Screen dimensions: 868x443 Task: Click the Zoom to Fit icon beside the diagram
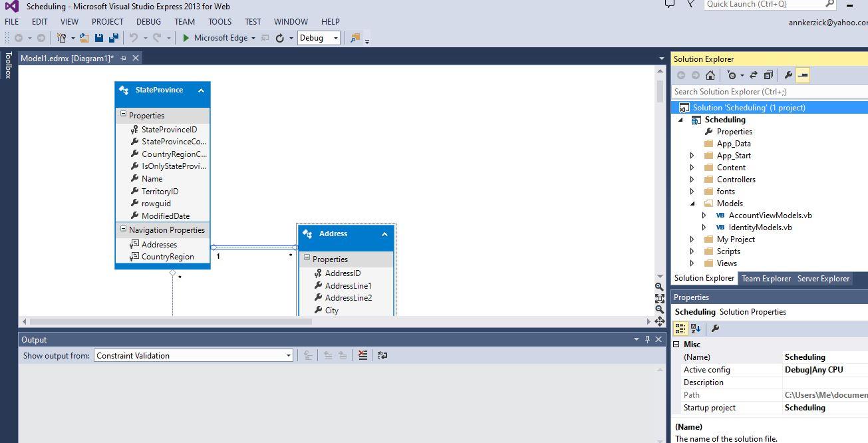coord(659,297)
